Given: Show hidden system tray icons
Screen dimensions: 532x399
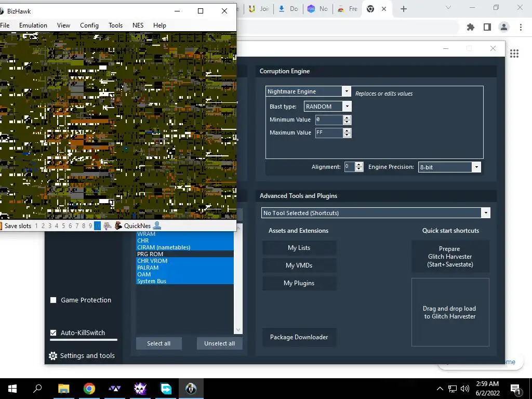Looking at the screenshot, I should pyautogui.click(x=440, y=389).
